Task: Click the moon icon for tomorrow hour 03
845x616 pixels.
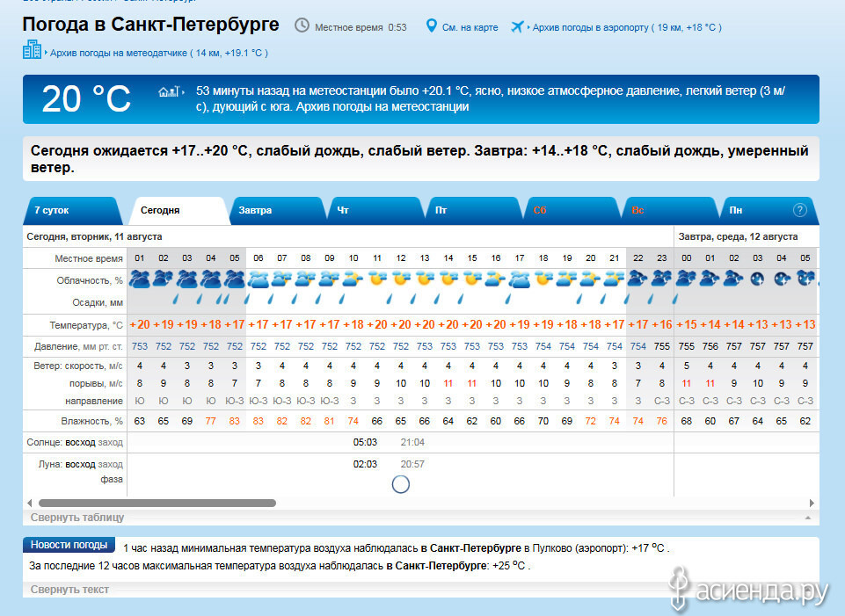Action: [757, 279]
